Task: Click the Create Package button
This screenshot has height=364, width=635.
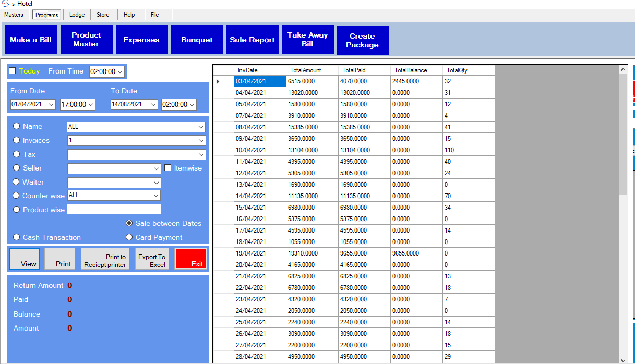Action: (x=362, y=40)
